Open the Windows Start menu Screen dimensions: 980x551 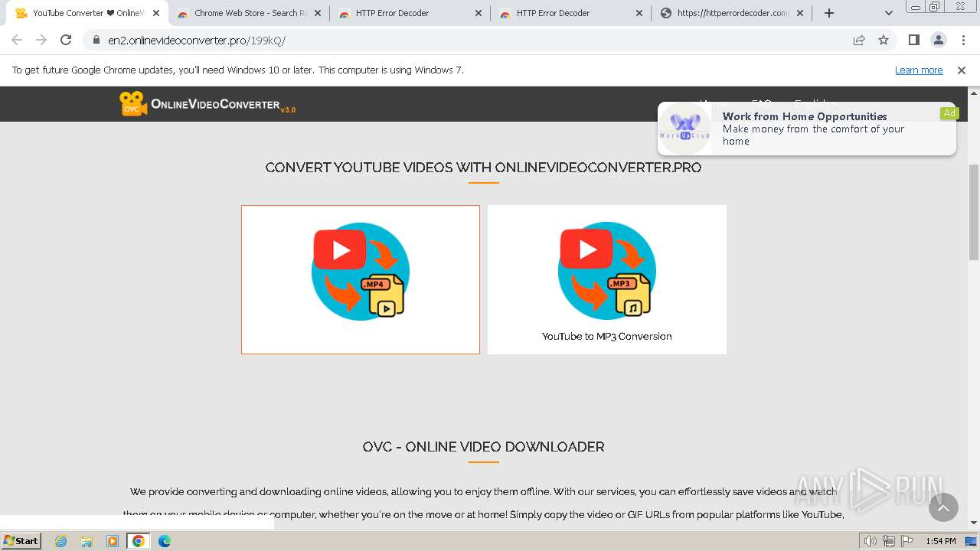pos(21,540)
